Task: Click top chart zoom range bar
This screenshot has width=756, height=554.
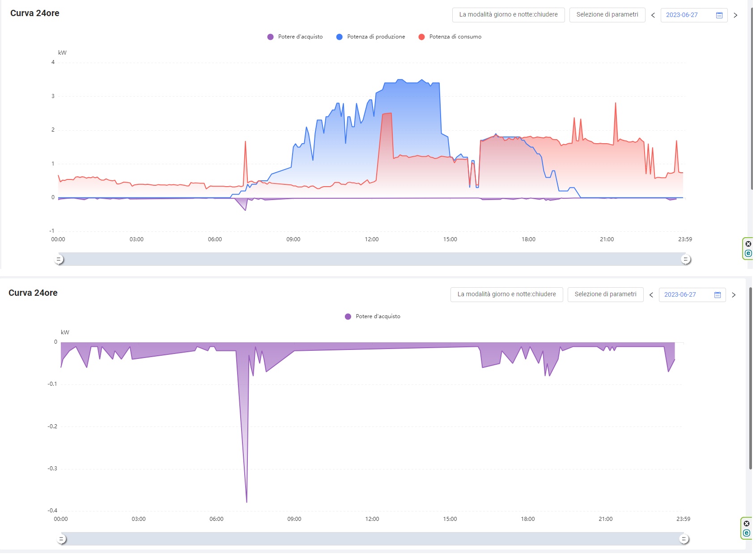Action: [372, 259]
